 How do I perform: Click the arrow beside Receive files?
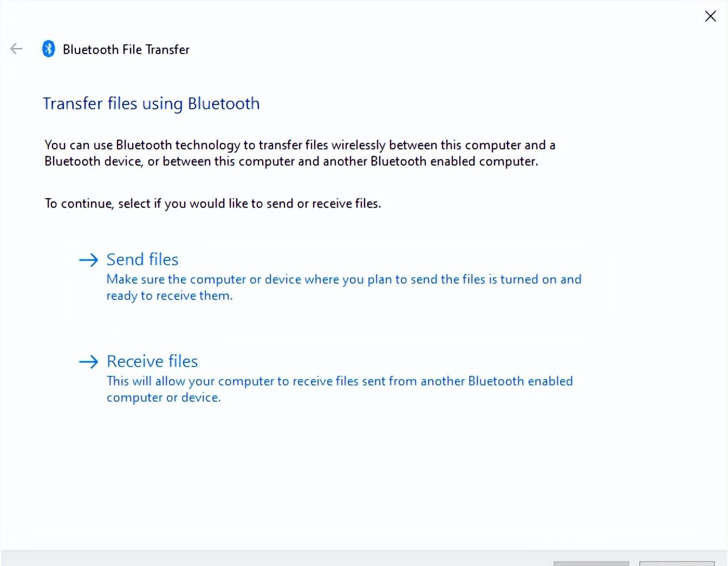(88, 362)
